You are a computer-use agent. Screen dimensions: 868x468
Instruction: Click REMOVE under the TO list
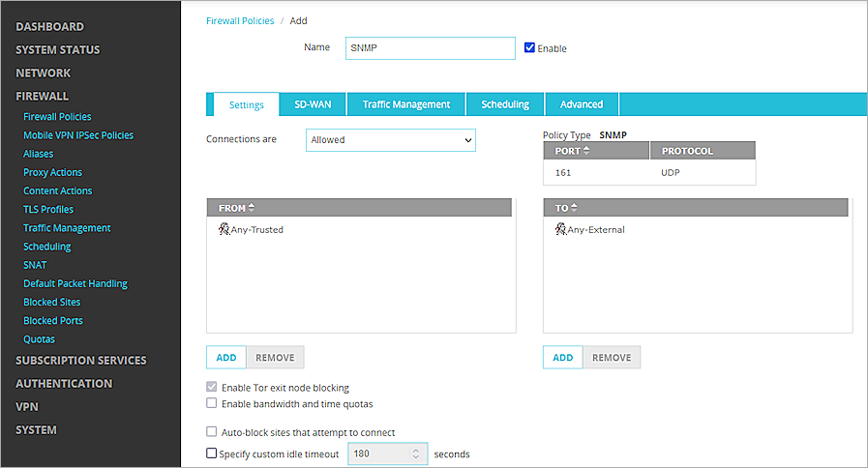coord(612,358)
